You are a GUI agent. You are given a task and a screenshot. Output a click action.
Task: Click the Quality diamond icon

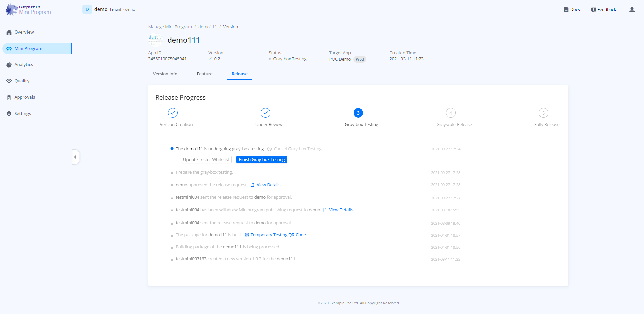(9, 81)
